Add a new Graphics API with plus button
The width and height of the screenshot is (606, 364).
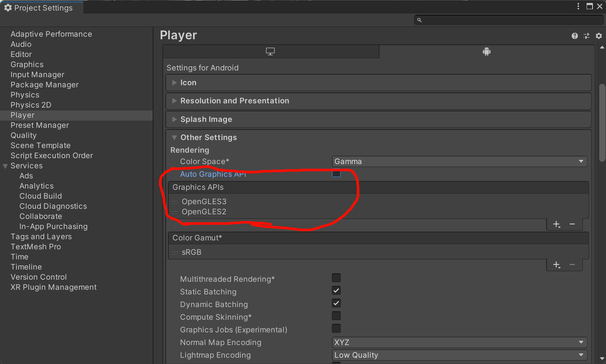click(557, 224)
